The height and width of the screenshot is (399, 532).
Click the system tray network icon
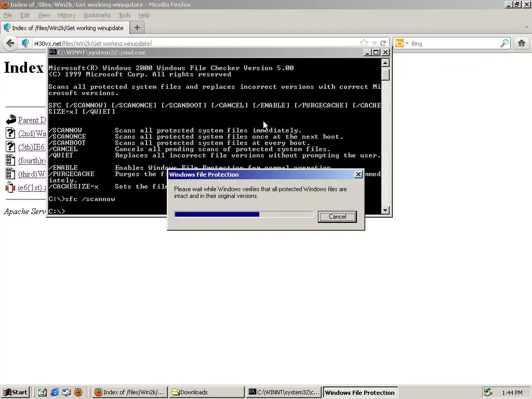coord(488,392)
